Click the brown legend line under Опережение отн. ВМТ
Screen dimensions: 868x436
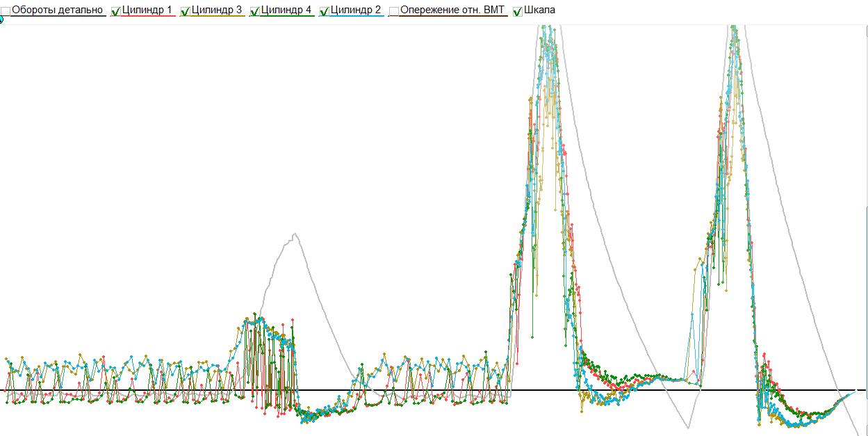[448, 17]
